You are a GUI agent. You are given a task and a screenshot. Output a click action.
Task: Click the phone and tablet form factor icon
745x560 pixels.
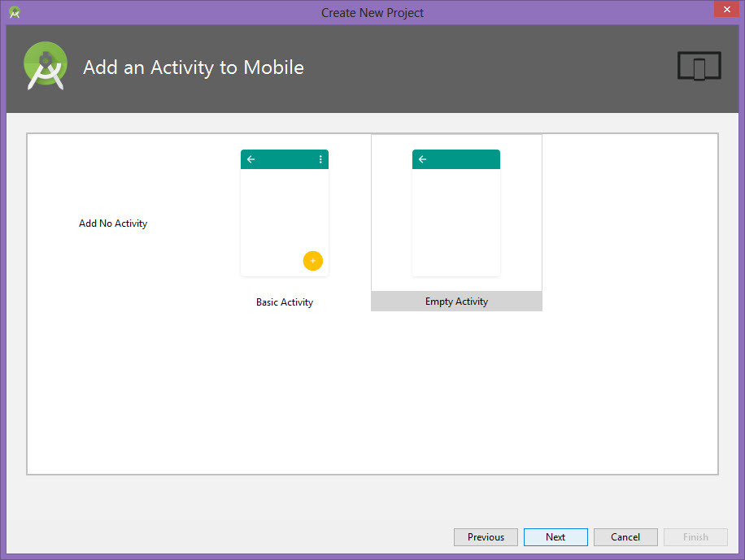[699, 66]
